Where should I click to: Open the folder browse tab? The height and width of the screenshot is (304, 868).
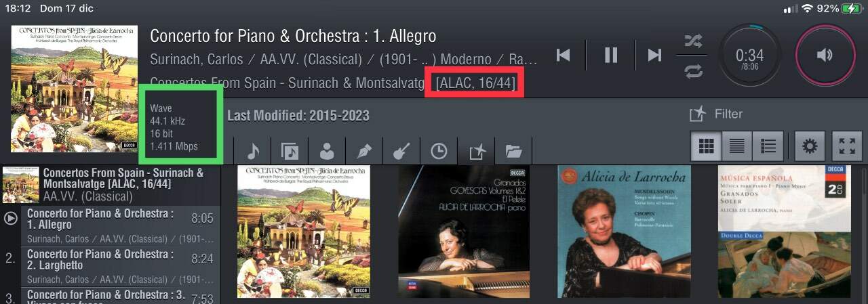[513, 150]
